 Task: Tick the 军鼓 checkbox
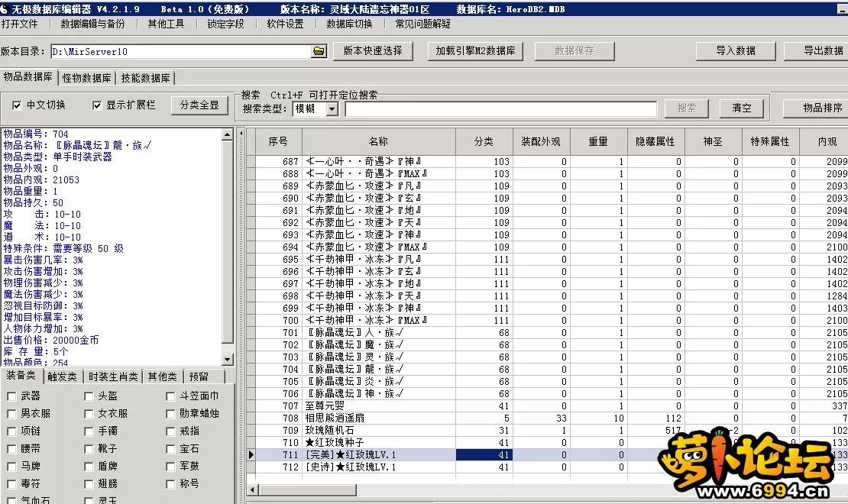tap(170, 466)
